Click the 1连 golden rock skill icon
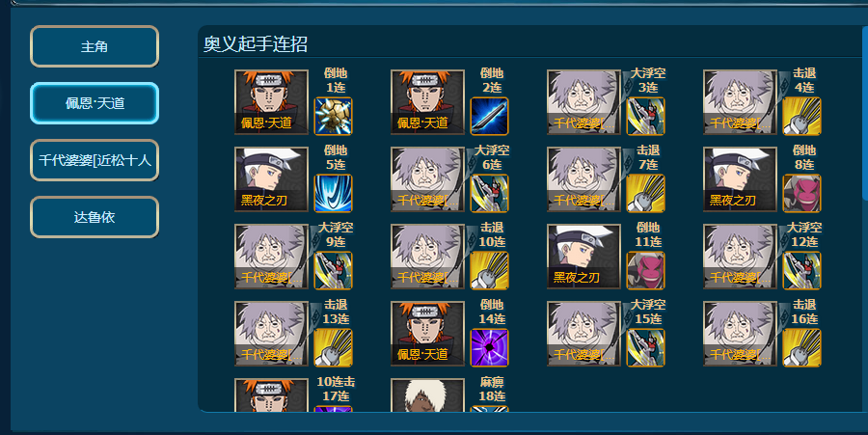This screenshot has width=868, height=435. (334, 116)
